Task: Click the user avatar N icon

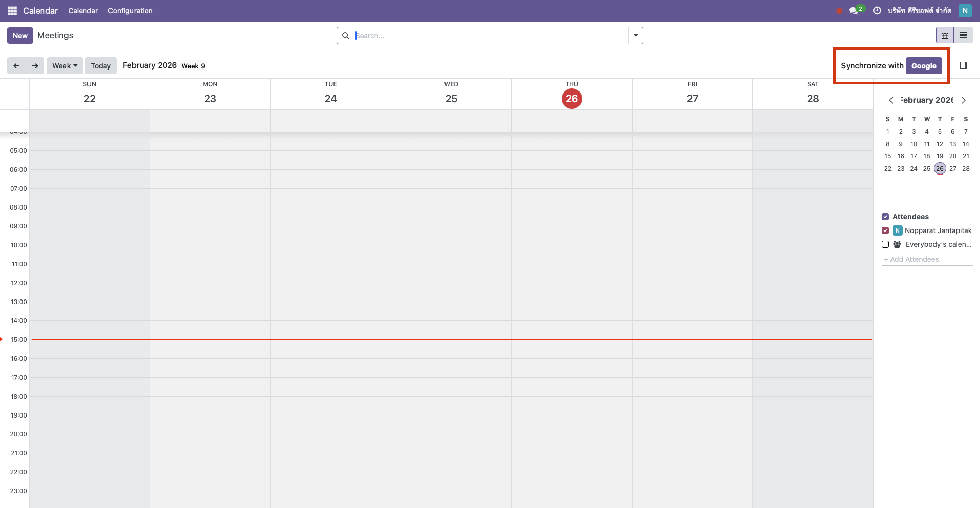Action: pos(965,11)
